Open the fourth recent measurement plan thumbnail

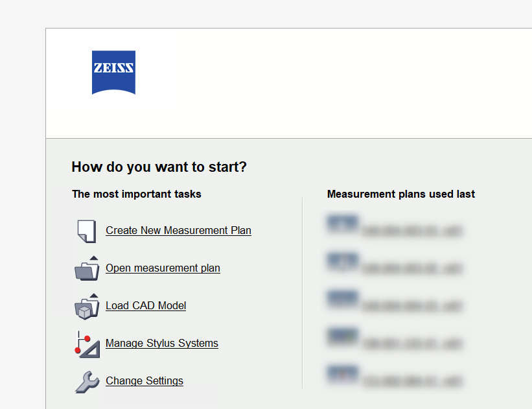[x=342, y=337]
